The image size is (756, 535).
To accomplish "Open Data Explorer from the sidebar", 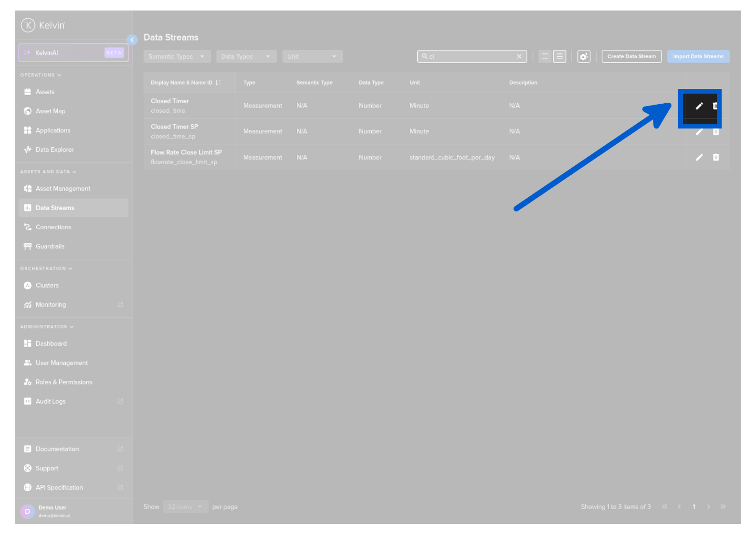I will click(x=54, y=150).
